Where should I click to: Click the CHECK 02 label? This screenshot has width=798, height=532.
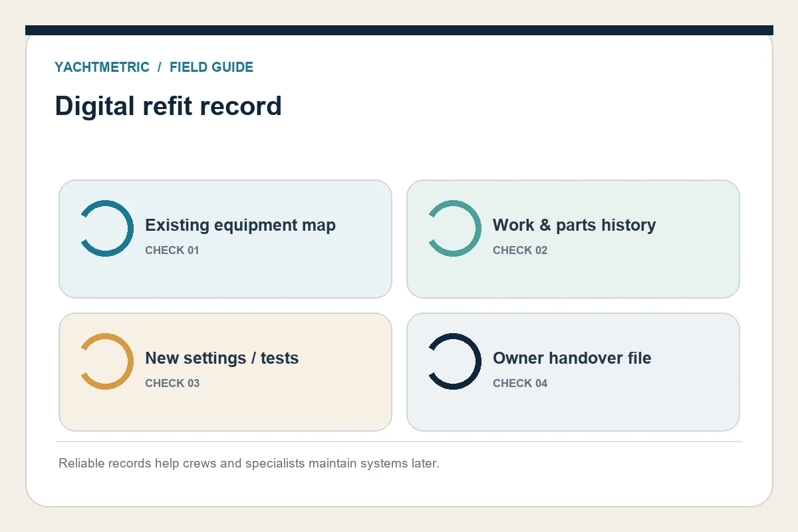click(x=520, y=250)
